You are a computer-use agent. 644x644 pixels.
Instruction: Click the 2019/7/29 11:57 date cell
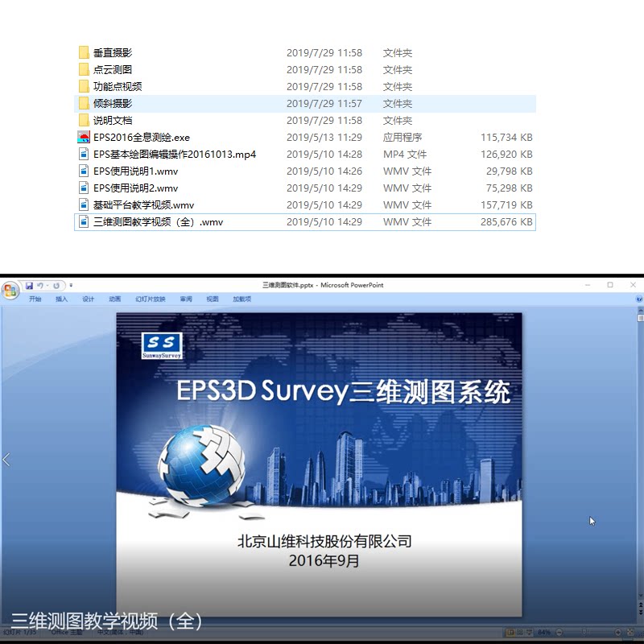(324, 104)
